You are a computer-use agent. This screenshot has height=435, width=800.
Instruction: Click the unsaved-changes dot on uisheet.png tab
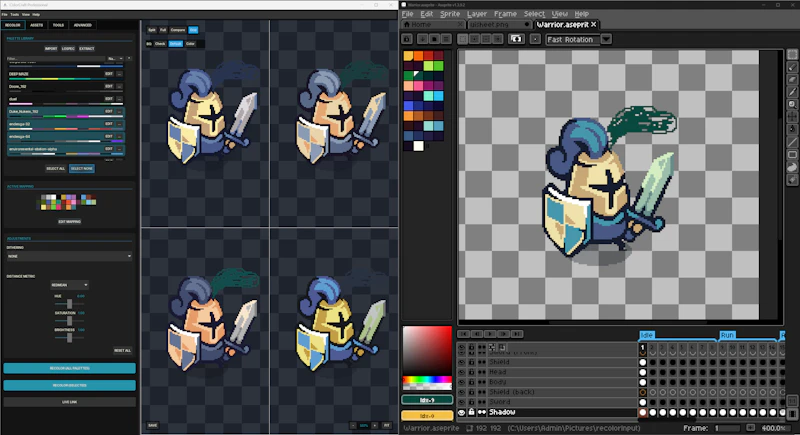tap(527, 24)
